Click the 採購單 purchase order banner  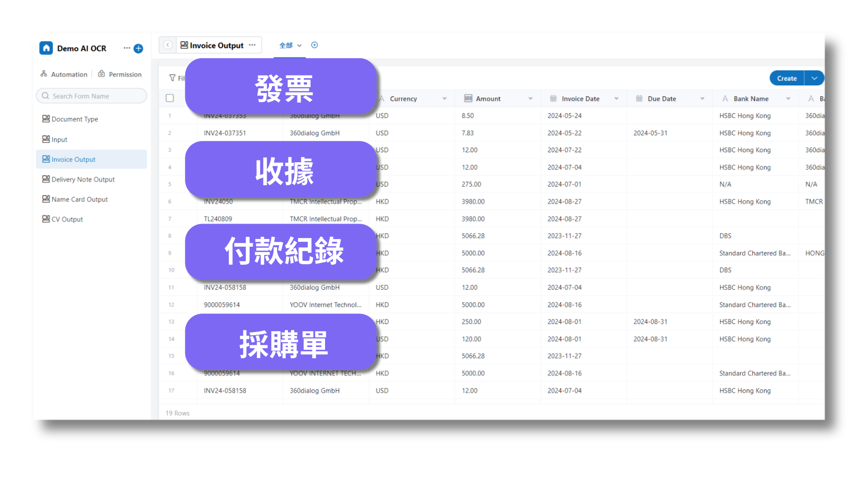pos(281,343)
